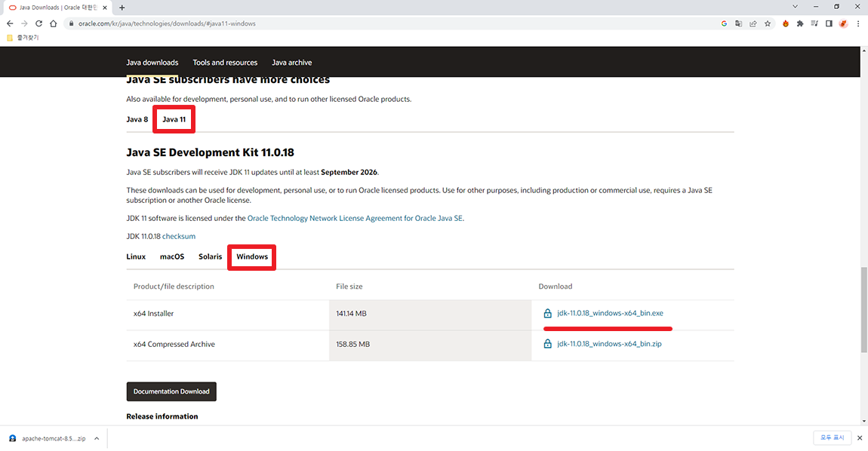Open the media control playlist icon
The width and height of the screenshot is (868, 451).
[814, 24]
